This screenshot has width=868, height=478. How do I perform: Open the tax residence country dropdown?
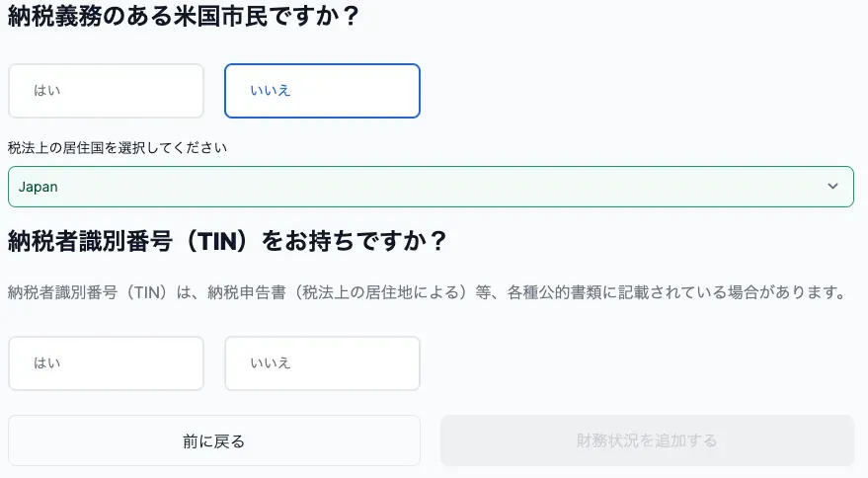pos(431,187)
